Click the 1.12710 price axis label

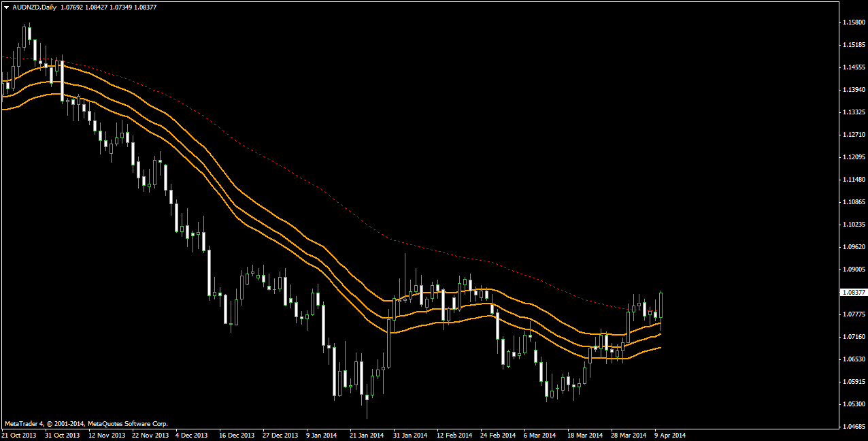click(x=853, y=135)
